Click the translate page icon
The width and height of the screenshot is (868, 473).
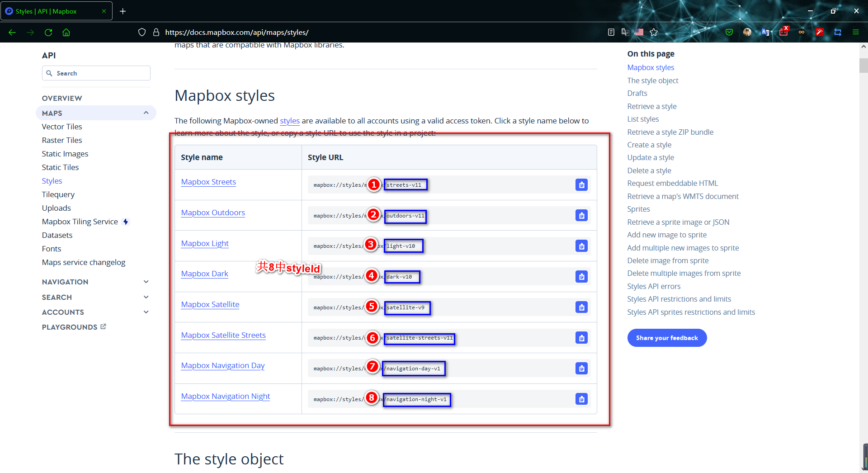point(625,32)
